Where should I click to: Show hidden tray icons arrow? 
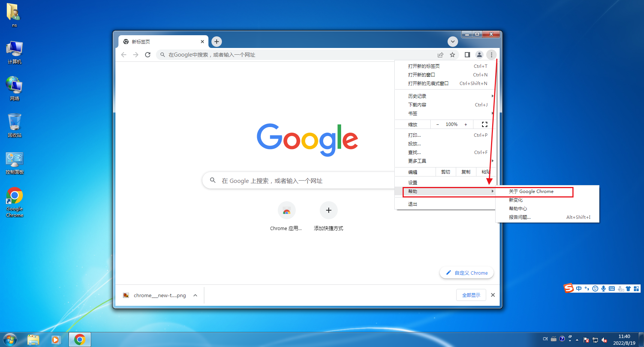pos(577,340)
